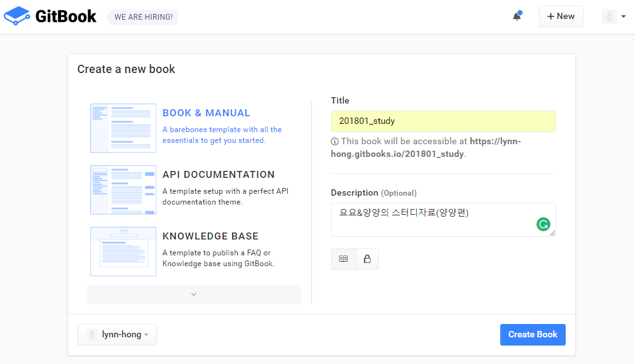Click the + New button

(561, 16)
